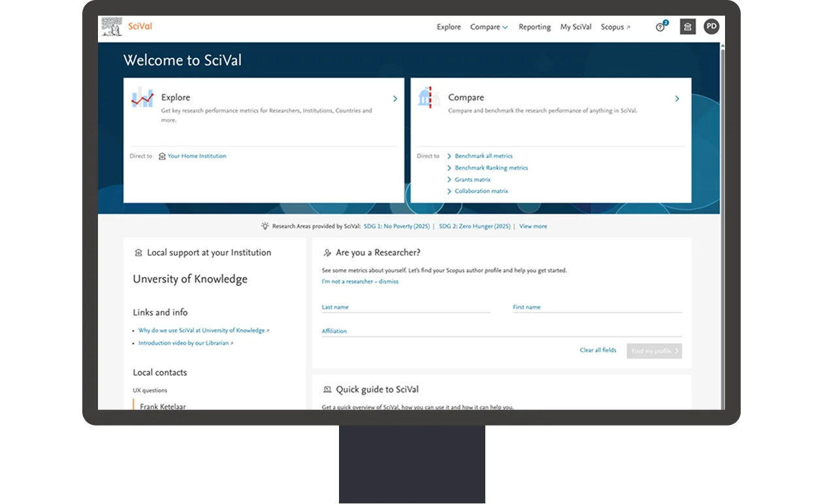Click I'm not a researcher – dismiss
Viewport: 823px width, 504px height.
click(x=360, y=281)
